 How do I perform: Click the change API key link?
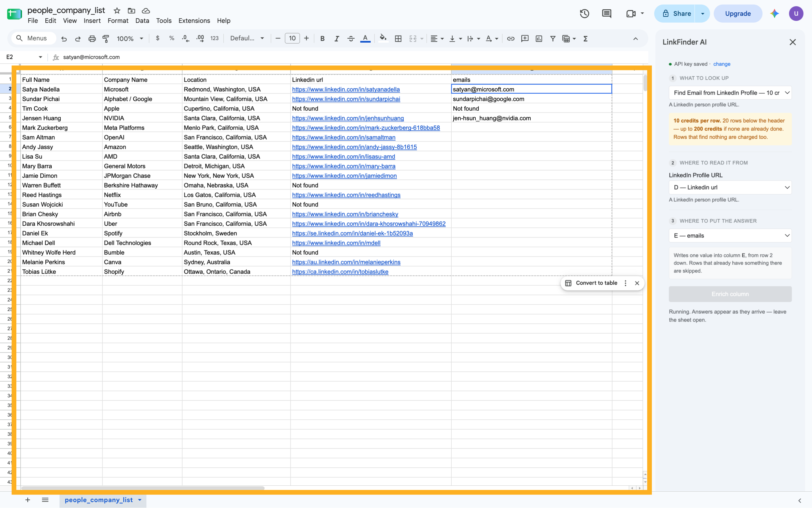click(x=722, y=64)
